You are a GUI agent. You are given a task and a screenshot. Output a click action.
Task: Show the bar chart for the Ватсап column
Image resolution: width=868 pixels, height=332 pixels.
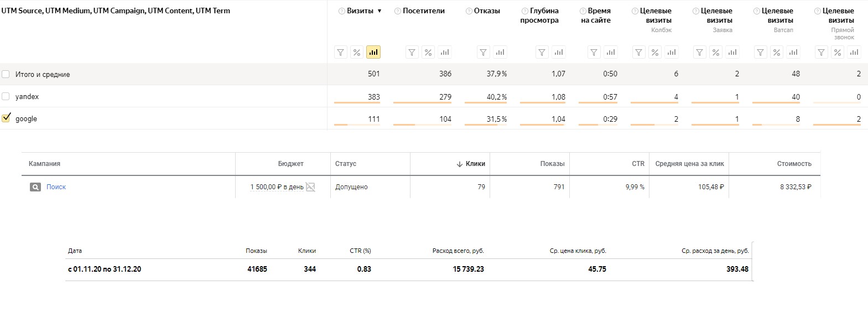(793, 53)
